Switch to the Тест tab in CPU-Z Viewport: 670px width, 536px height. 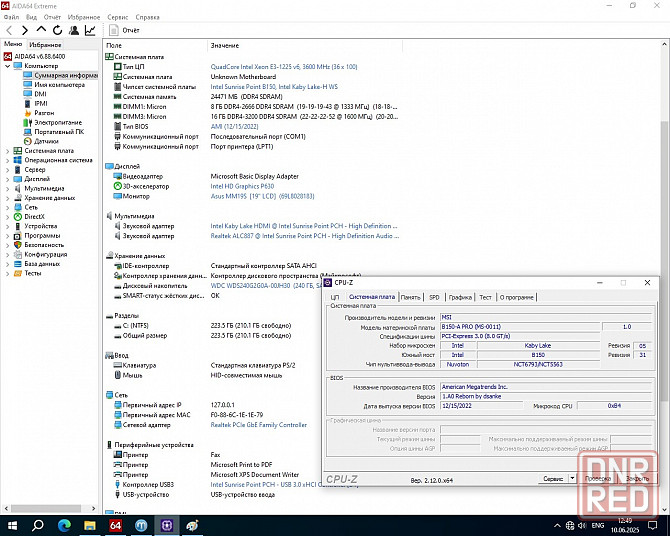485,297
